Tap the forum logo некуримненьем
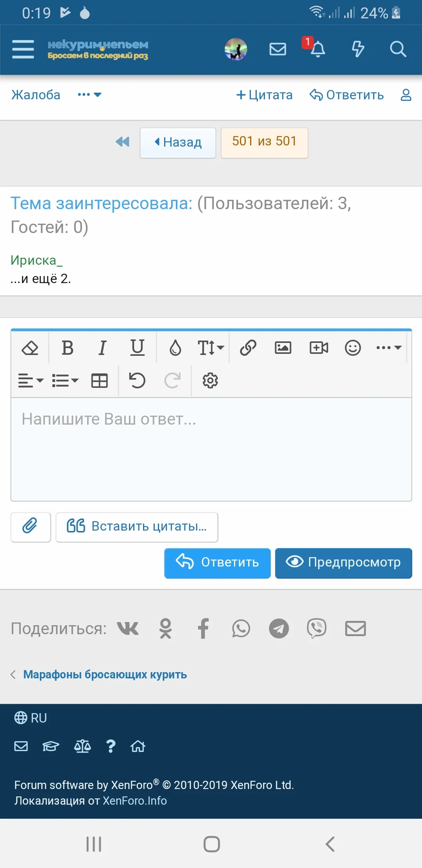This screenshot has width=422, height=868. (x=98, y=50)
